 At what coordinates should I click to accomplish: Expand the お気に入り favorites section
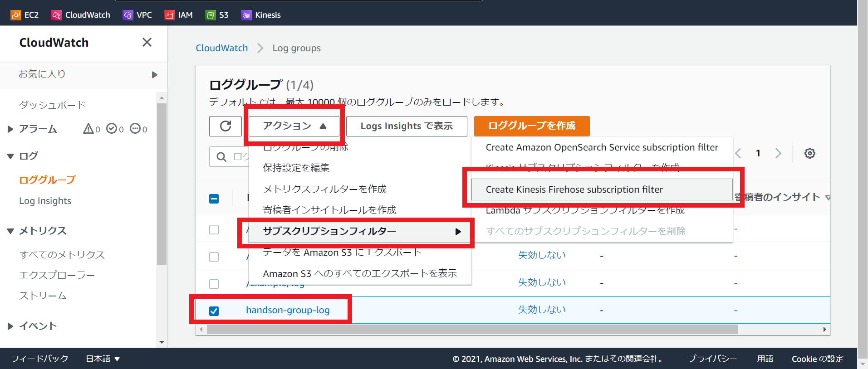[x=154, y=75]
